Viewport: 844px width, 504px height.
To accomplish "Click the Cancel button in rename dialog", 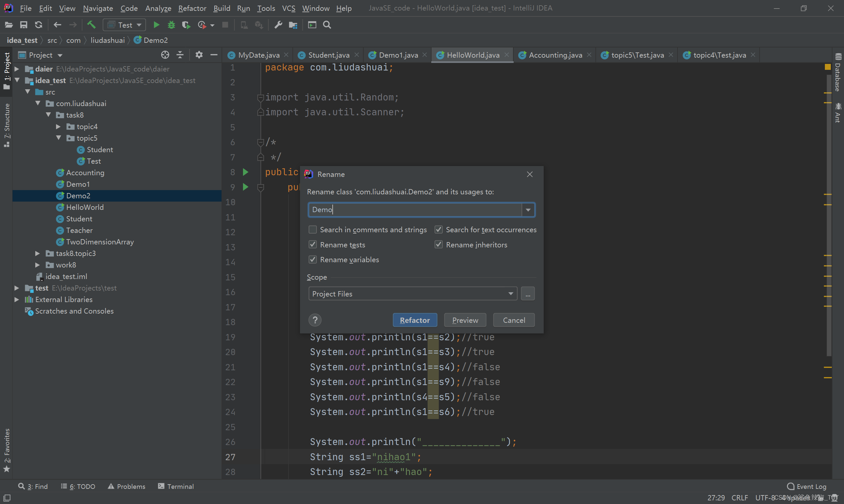I will click(514, 320).
